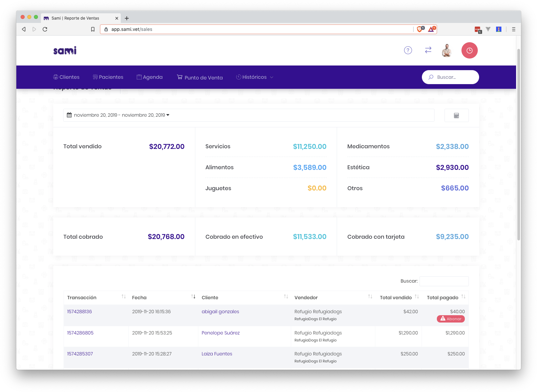Viewport: 537px width, 392px height.
Task: Open client abigail gonzales
Action: click(x=220, y=312)
